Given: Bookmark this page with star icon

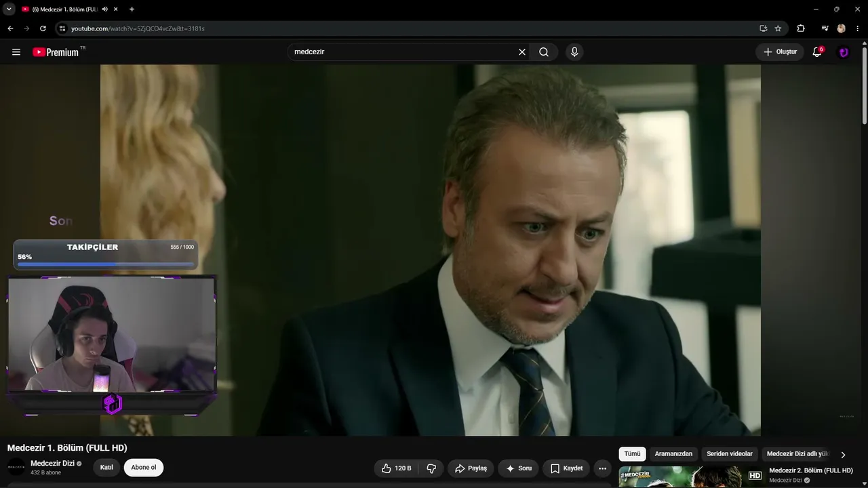Looking at the screenshot, I should 778,28.
